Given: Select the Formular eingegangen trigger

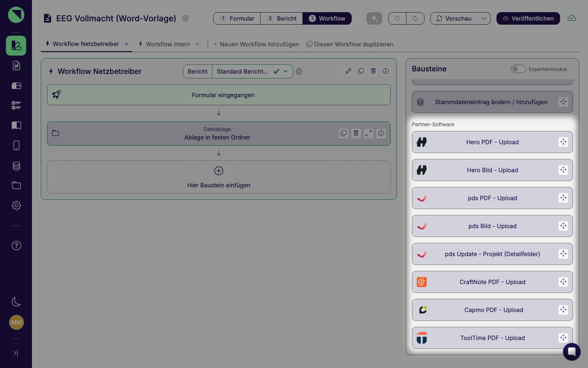Looking at the screenshot, I should pos(219,95).
